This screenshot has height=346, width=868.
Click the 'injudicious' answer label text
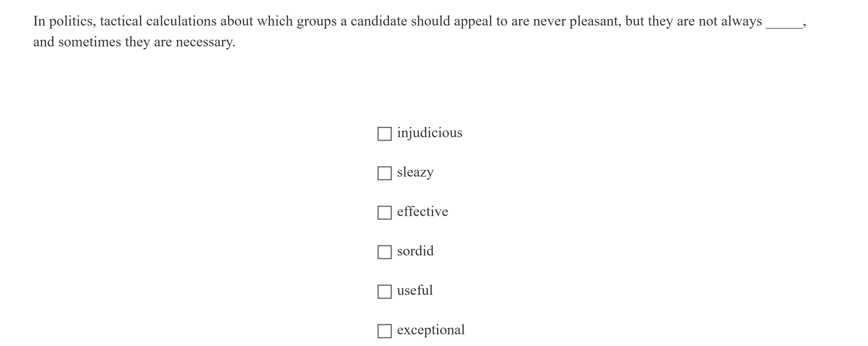click(430, 133)
